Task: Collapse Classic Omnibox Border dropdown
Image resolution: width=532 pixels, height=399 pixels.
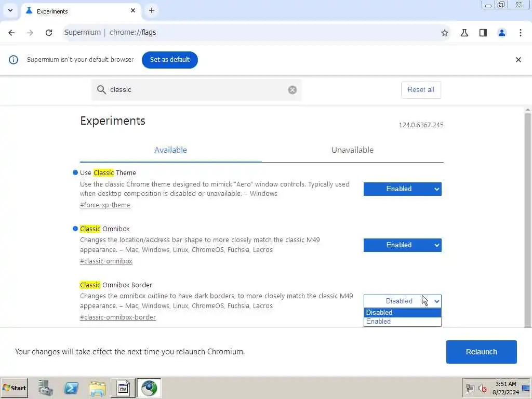Action: coord(403,301)
